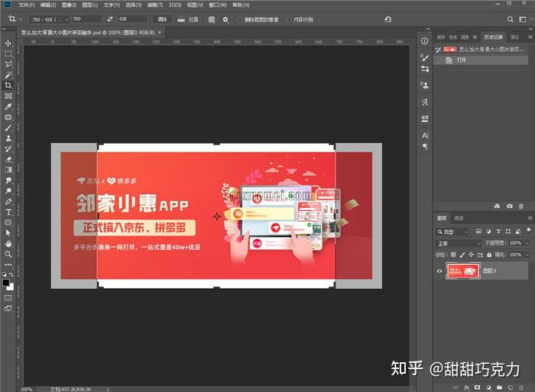Delete current history state trash icon
Image resolution: width=535 pixels, height=392 pixels.
[x=521, y=206]
